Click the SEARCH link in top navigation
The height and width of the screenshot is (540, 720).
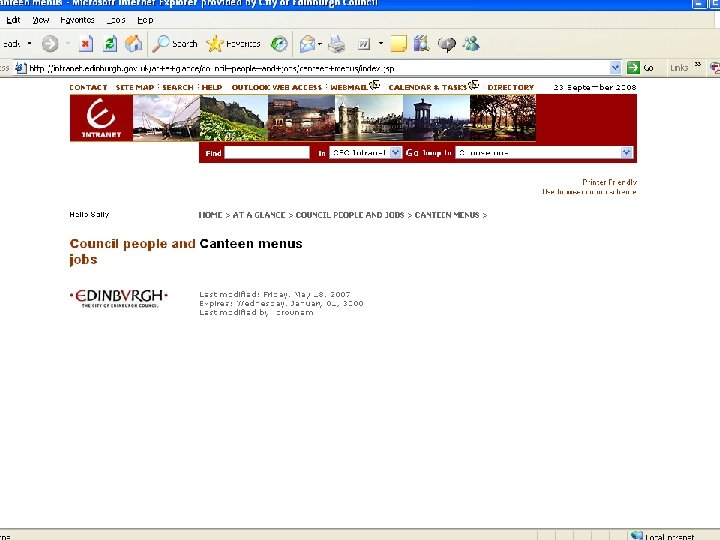[178, 87]
